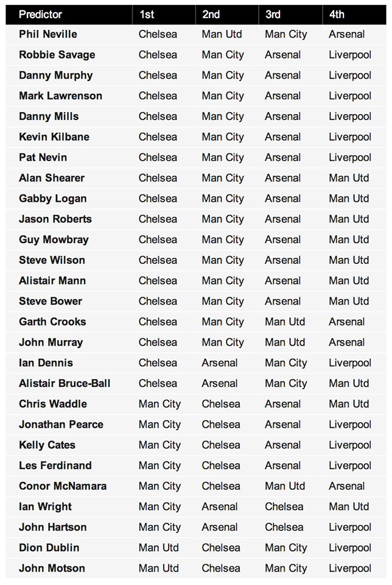The width and height of the screenshot is (392, 585).
Task: Select the 1st column header
Action: tap(147, 15)
